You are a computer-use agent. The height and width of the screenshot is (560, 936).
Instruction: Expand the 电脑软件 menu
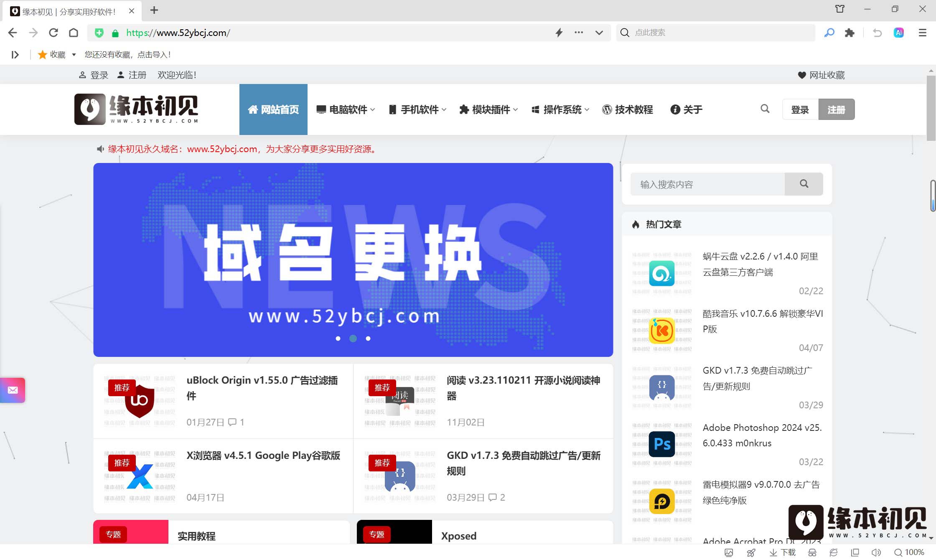(x=346, y=109)
